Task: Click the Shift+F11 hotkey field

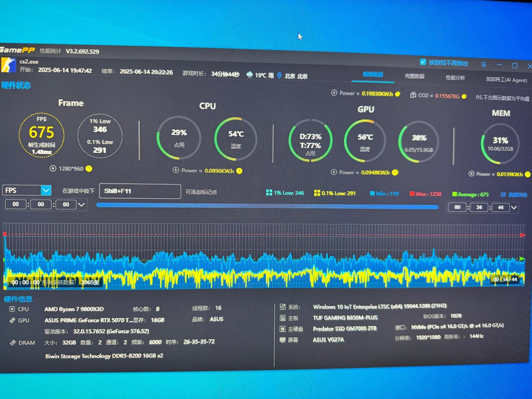Action: 140,191
